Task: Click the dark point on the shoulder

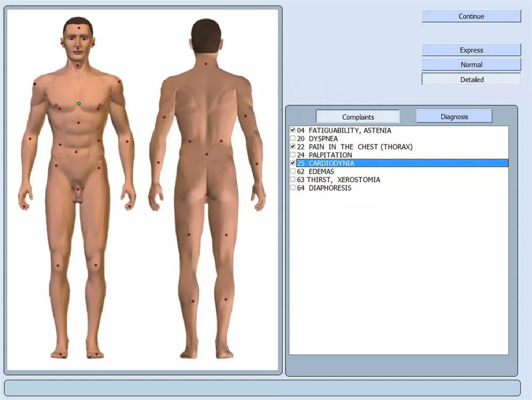Action: (x=35, y=84)
